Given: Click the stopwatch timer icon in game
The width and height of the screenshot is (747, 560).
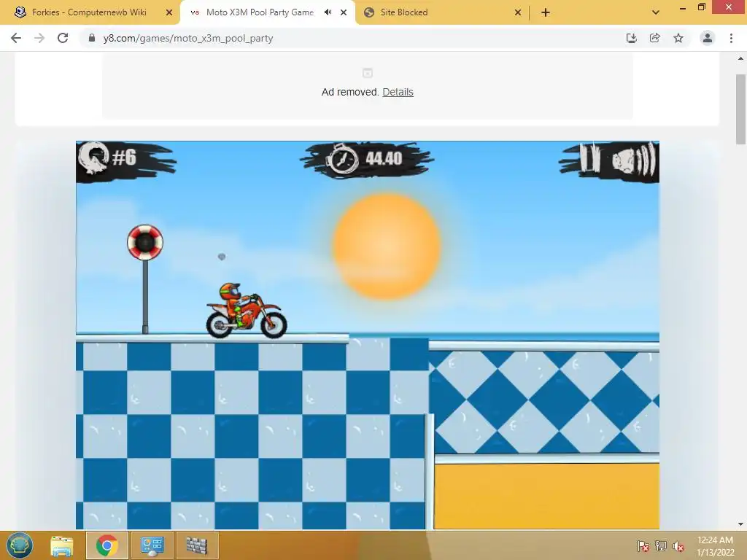Looking at the screenshot, I should (x=342, y=159).
